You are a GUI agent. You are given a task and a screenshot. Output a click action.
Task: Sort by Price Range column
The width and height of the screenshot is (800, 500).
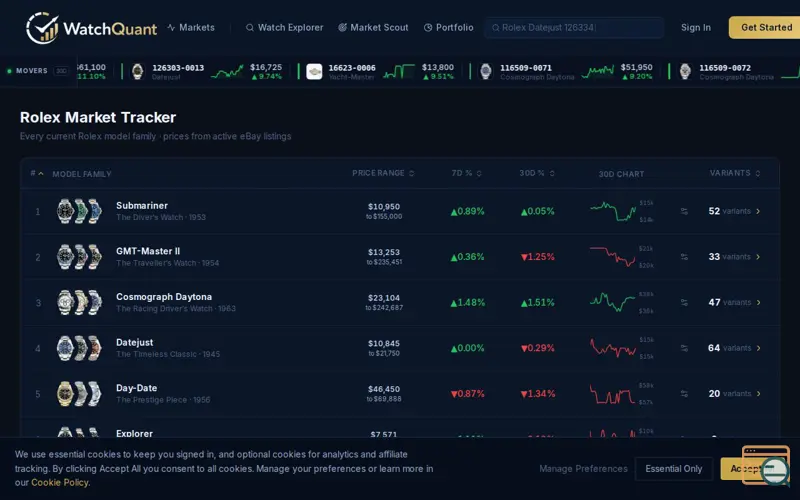[x=383, y=173]
